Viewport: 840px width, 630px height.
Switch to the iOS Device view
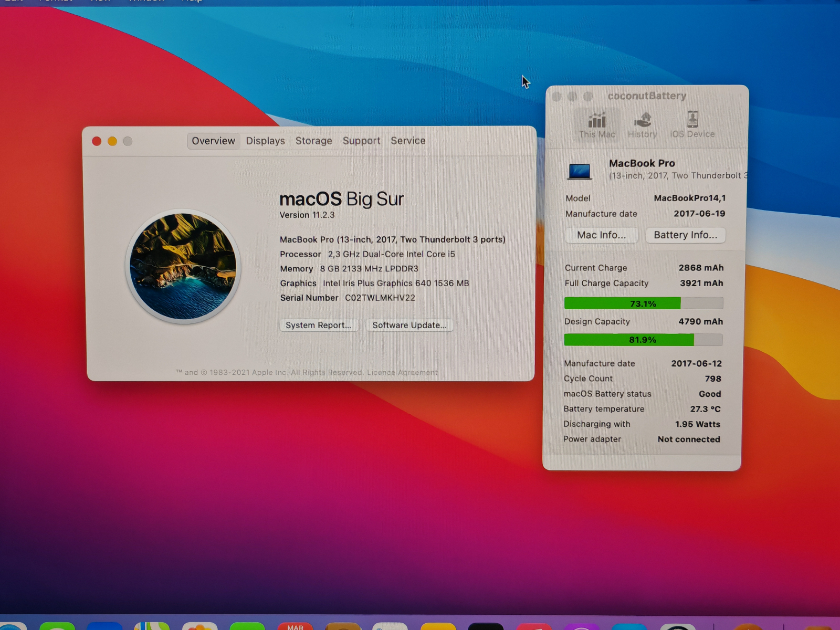coord(692,125)
